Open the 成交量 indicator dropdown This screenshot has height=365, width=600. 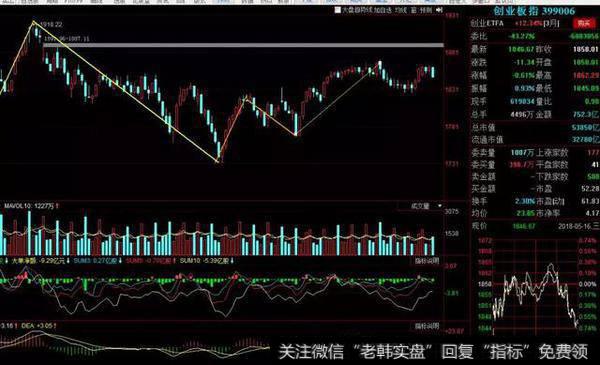(x=420, y=206)
